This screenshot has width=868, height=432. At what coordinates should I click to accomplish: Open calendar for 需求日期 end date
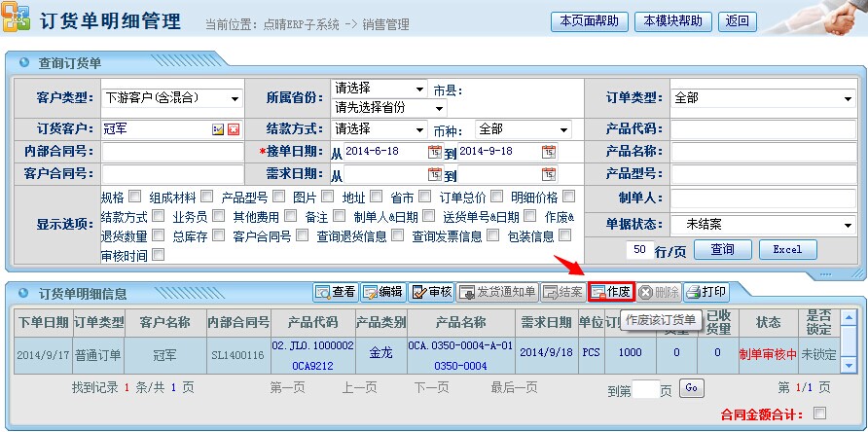click(x=549, y=175)
